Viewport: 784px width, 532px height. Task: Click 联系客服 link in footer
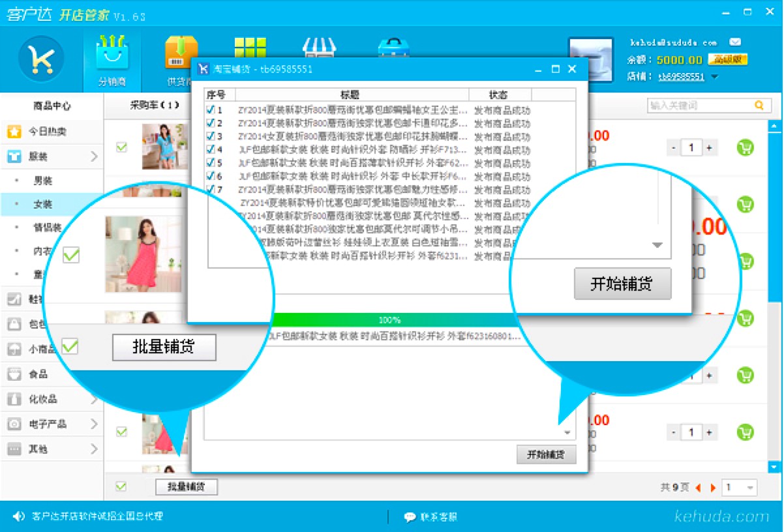tap(439, 517)
